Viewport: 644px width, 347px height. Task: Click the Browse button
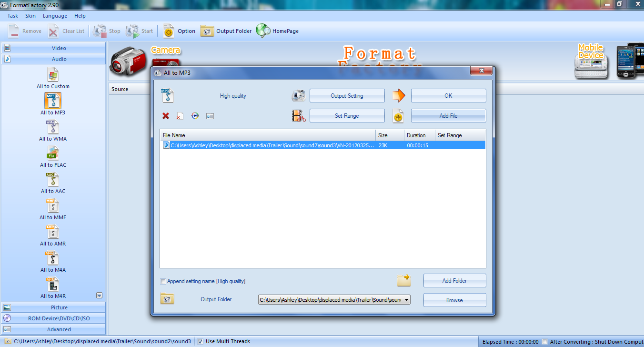pyautogui.click(x=454, y=300)
